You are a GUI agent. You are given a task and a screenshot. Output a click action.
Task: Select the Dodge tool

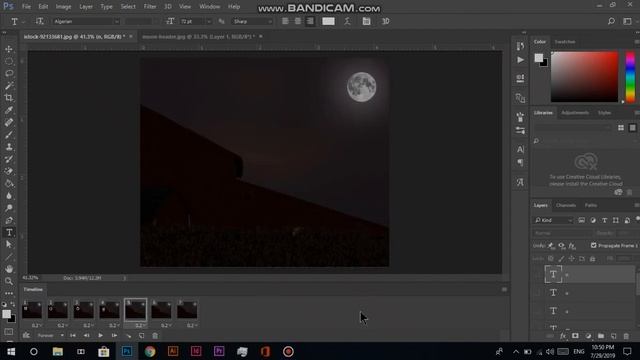coord(9,208)
